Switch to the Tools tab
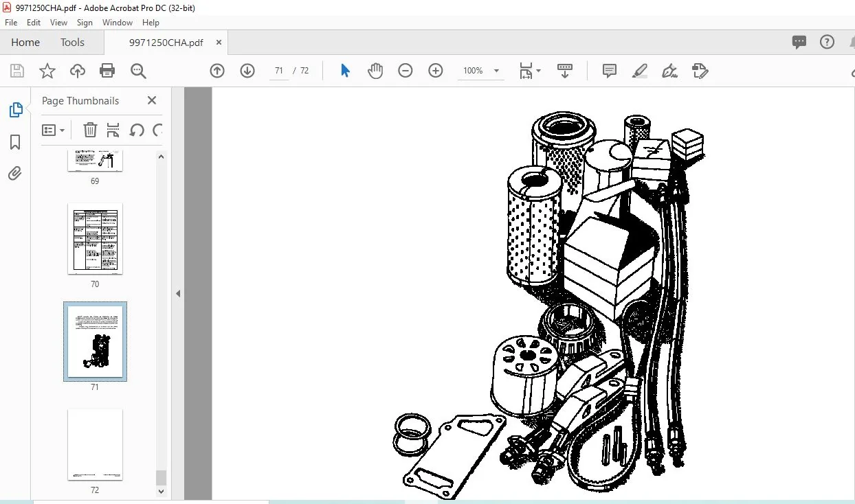The height and width of the screenshot is (504, 855). 72,43
